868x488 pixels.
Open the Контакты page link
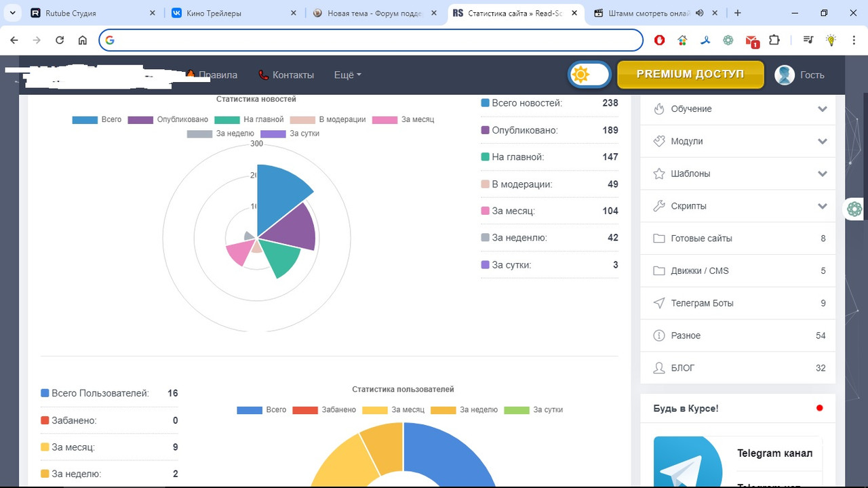tap(286, 75)
